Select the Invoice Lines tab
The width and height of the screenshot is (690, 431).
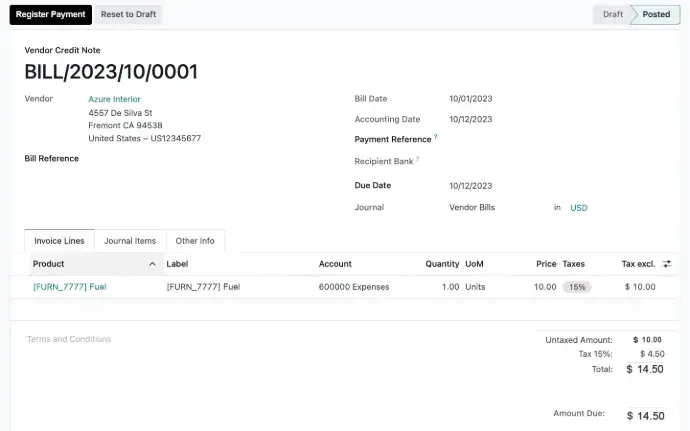point(60,241)
